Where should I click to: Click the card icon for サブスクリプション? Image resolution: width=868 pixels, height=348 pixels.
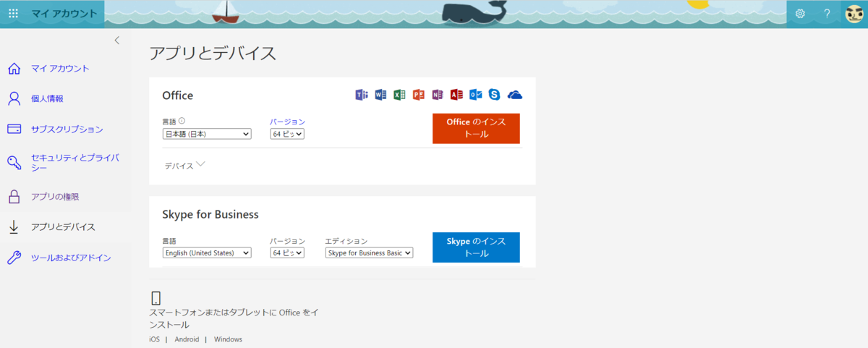point(14,130)
